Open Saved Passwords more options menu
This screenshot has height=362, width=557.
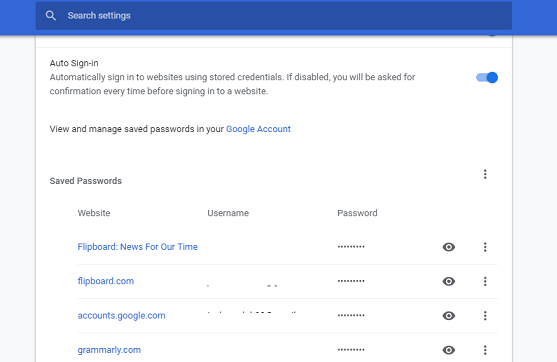(x=485, y=174)
